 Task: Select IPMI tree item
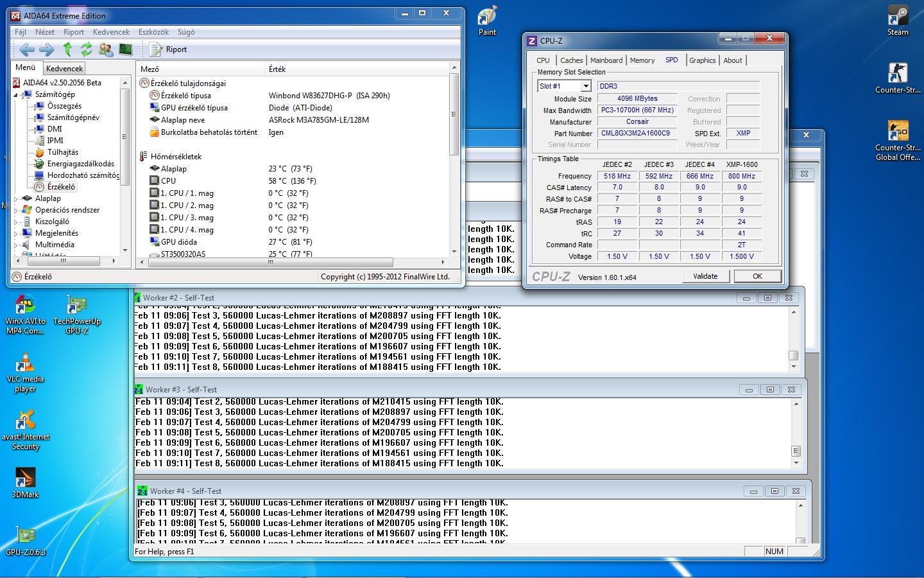tap(55, 141)
